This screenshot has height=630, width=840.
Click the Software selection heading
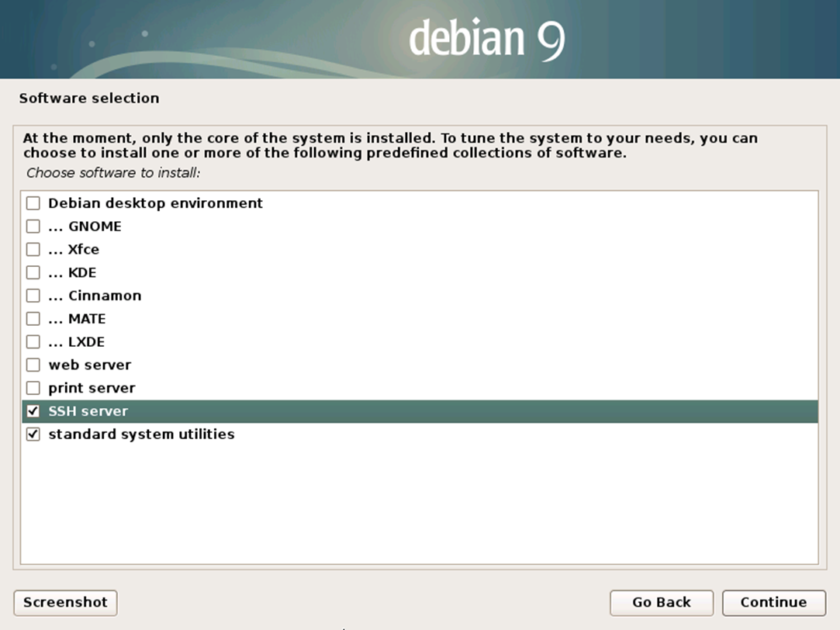(x=89, y=99)
